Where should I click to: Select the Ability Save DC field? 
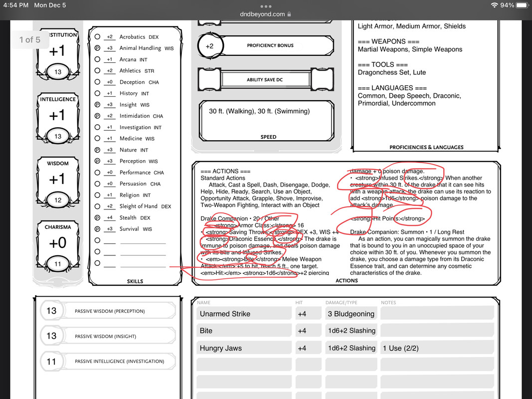click(266, 80)
